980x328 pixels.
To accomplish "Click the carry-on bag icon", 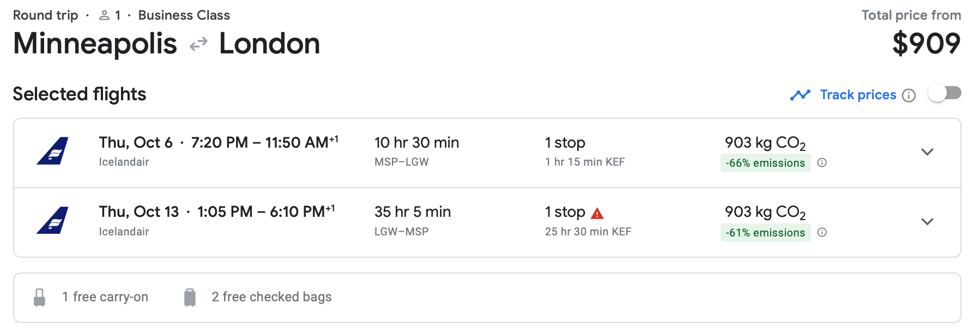I will click(x=39, y=297).
